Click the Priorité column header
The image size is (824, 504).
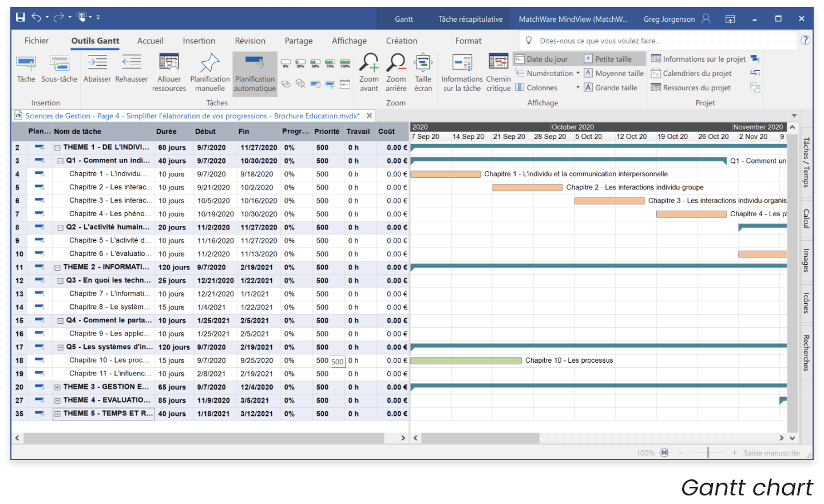pyautogui.click(x=328, y=132)
